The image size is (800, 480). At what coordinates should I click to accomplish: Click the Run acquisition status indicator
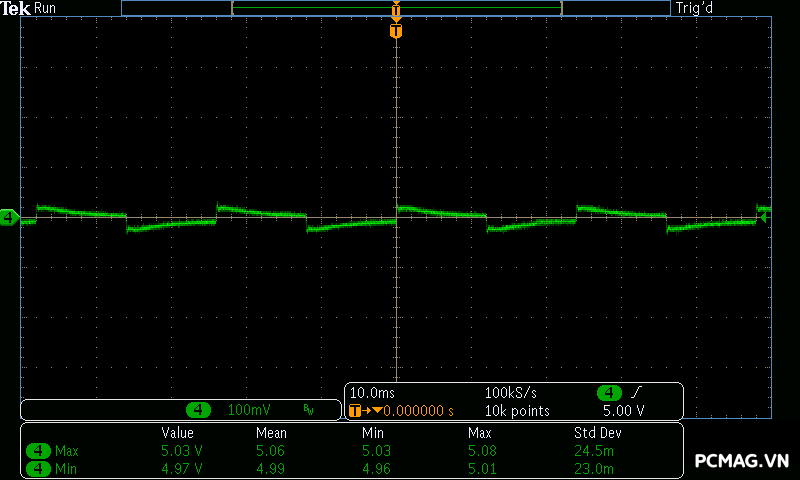coord(45,8)
